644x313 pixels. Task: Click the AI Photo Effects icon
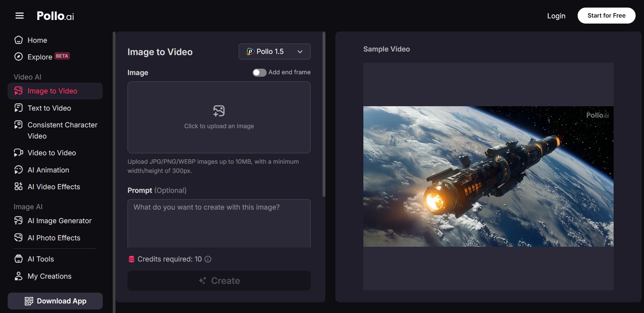click(18, 238)
